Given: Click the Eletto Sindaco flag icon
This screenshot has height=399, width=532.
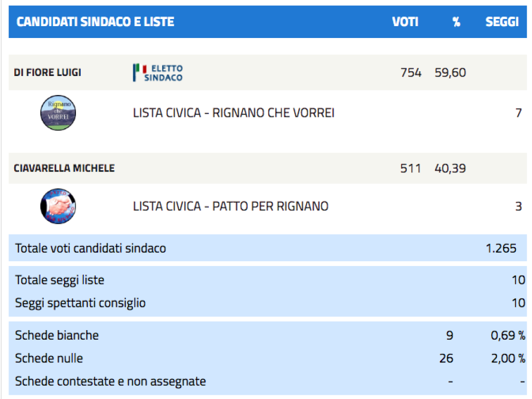Looking at the screenshot, I should (140, 72).
